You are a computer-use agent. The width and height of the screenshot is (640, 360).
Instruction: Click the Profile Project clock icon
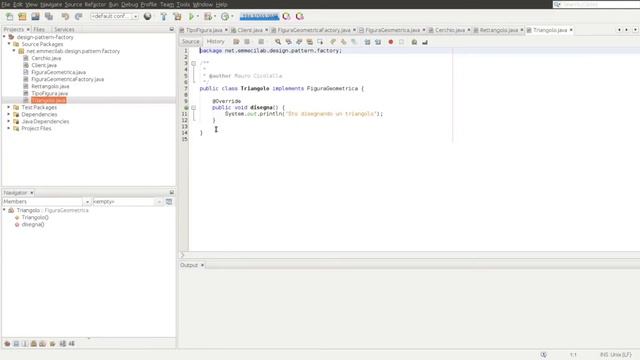pyautogui.click(x=225, y=16)
